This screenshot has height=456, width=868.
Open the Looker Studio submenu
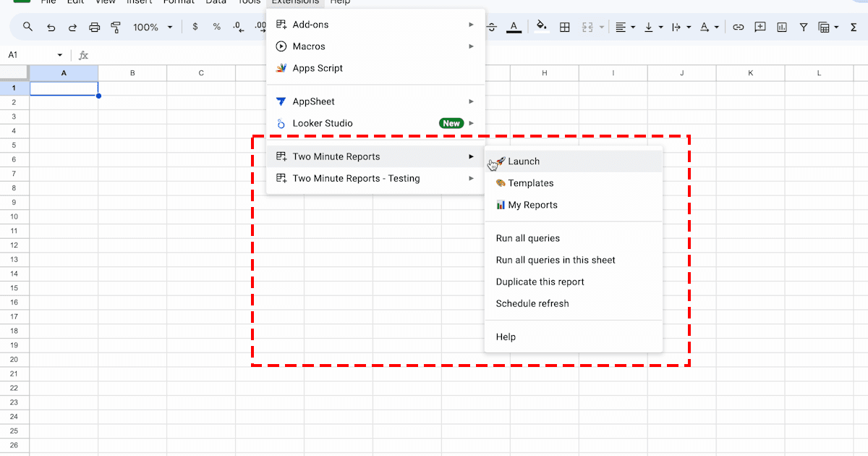point(375,123)
